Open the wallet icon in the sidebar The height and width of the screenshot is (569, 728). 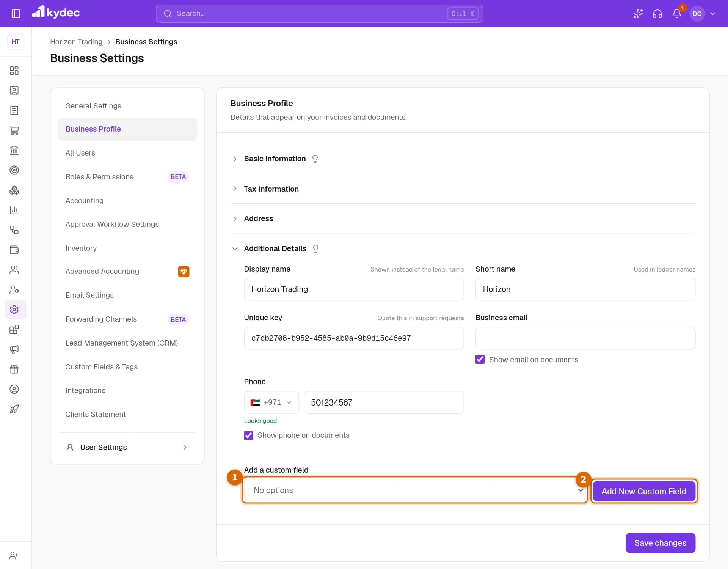14,250
